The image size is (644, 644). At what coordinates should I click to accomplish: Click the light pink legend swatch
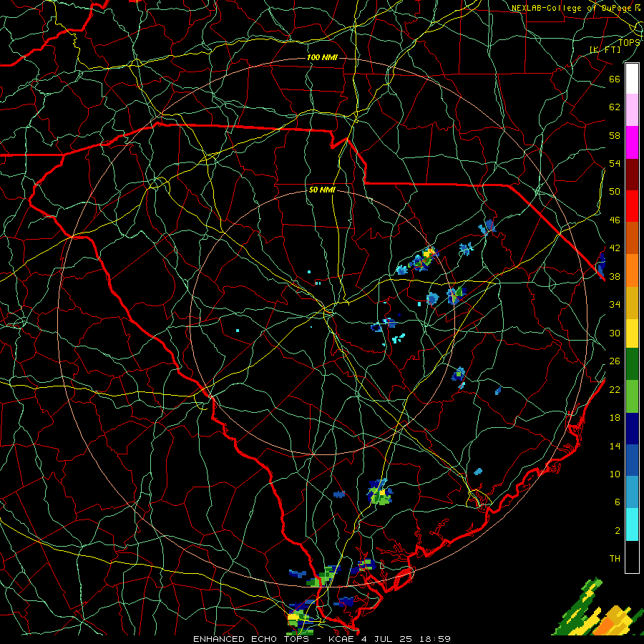click(632, 110)
